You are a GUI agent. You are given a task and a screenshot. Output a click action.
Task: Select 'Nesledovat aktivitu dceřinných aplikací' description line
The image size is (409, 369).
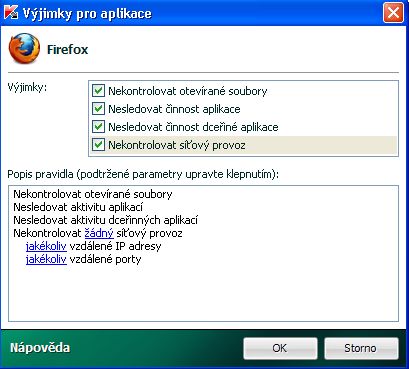pyautogui.click(x=106, y=220)
